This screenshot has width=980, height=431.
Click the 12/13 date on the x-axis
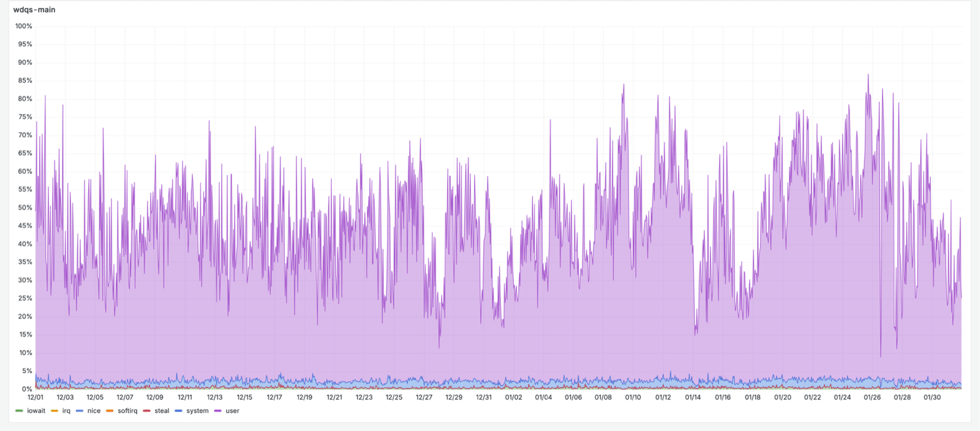[x=214, y=397]
